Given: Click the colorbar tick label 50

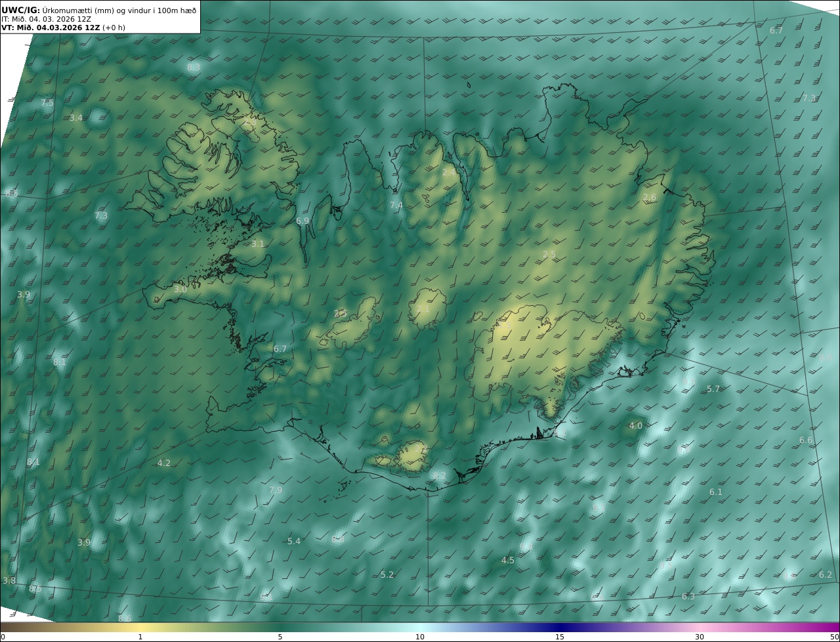Looking at the screenshot, I should [835, 637].
